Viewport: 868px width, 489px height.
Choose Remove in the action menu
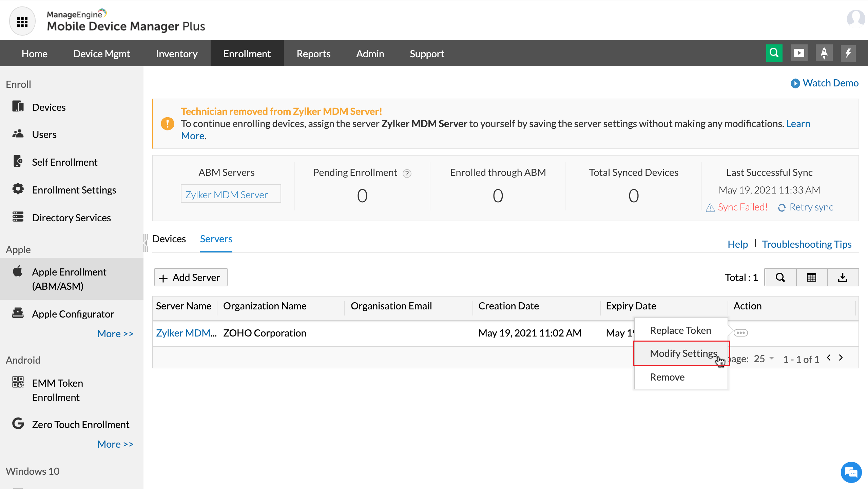point(667,377)
